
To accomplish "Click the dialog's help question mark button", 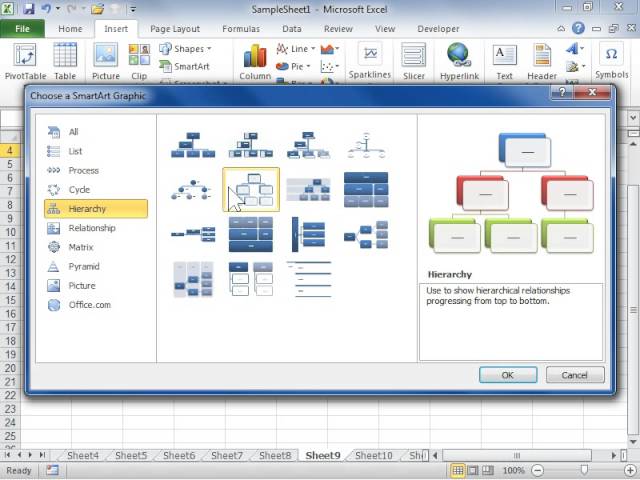I will [x=562, y=93].
